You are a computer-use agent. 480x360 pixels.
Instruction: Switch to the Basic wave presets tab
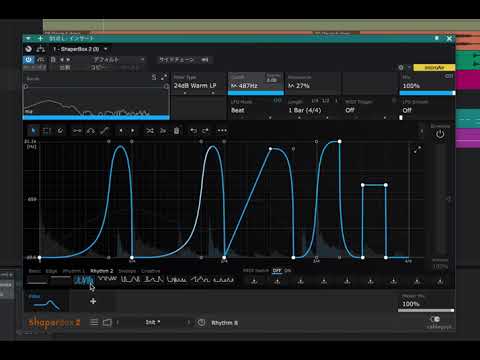pos(34,271)
